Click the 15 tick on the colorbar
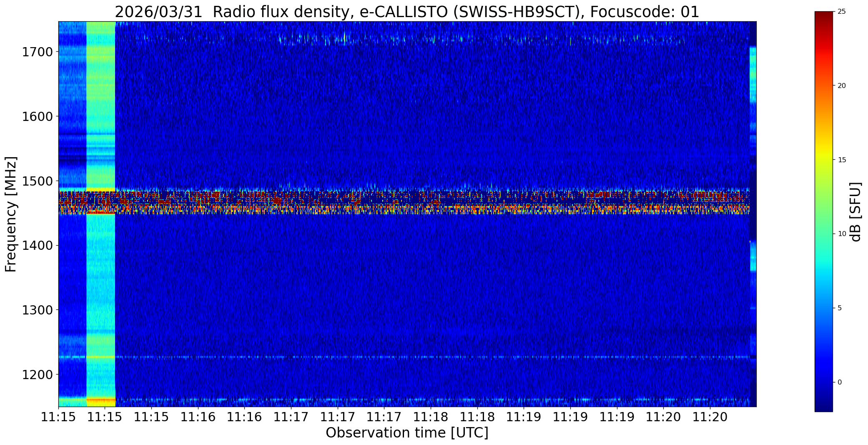 click(x=842, y=160)
